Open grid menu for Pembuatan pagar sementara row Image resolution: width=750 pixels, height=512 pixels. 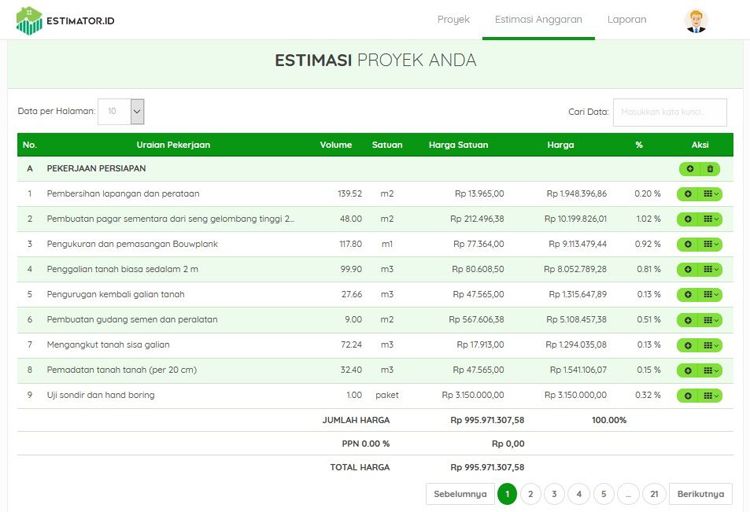coord(710,219)
